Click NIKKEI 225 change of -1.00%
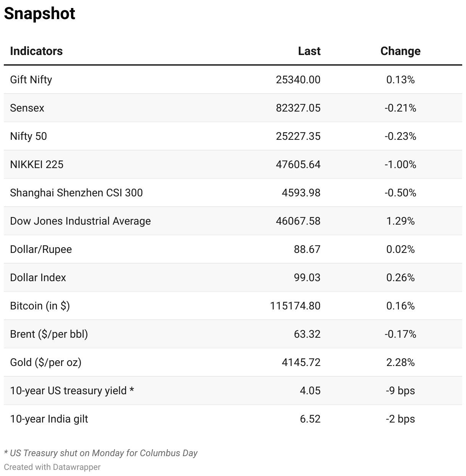466x476 pixels. click(400, 165)
